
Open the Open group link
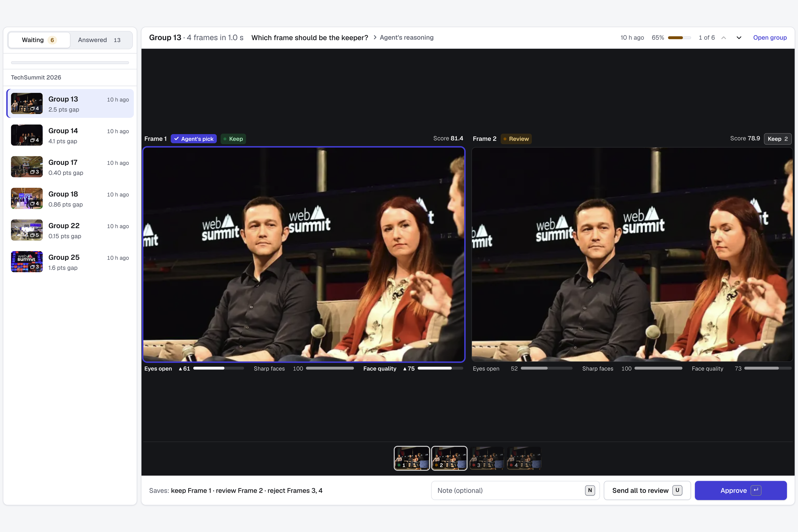click(770, 38)
